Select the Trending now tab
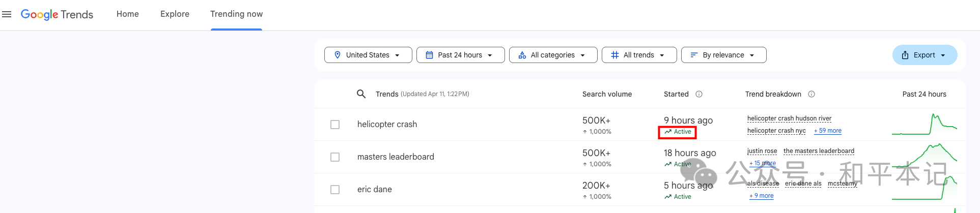The image size is (980, 213). pos(237,14)
